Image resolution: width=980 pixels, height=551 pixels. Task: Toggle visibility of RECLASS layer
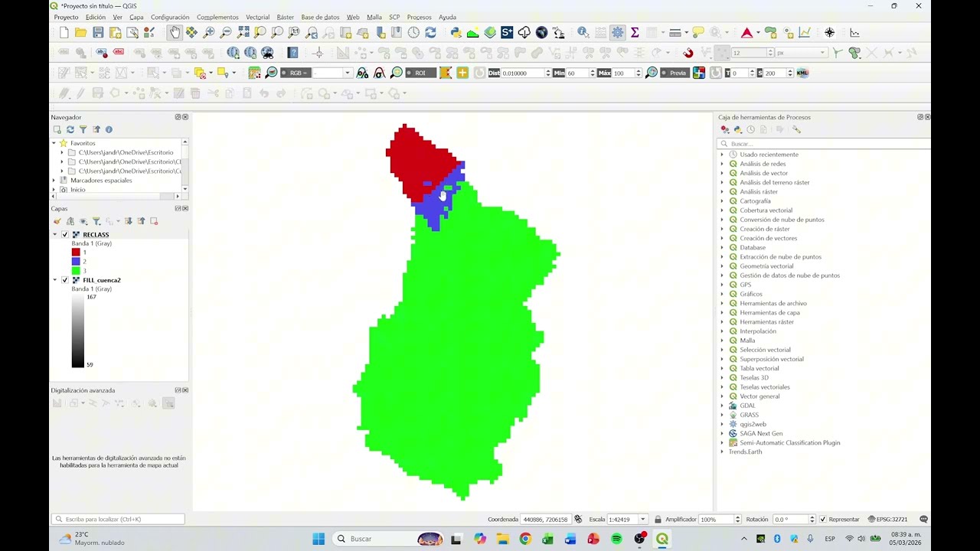coord(64,234)
